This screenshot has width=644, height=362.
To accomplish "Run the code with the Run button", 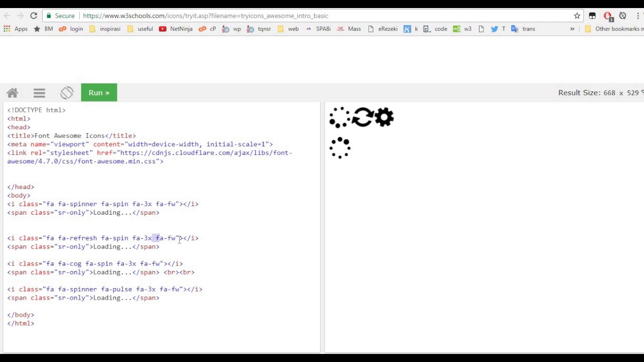I will 99,93.
